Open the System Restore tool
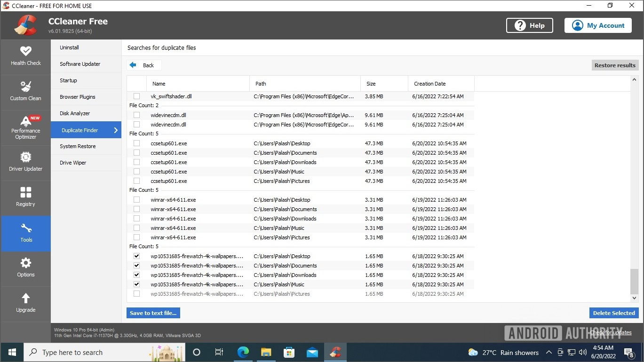Image resolution: width=644 pixels, height=362 pixels. coord(78,146)
